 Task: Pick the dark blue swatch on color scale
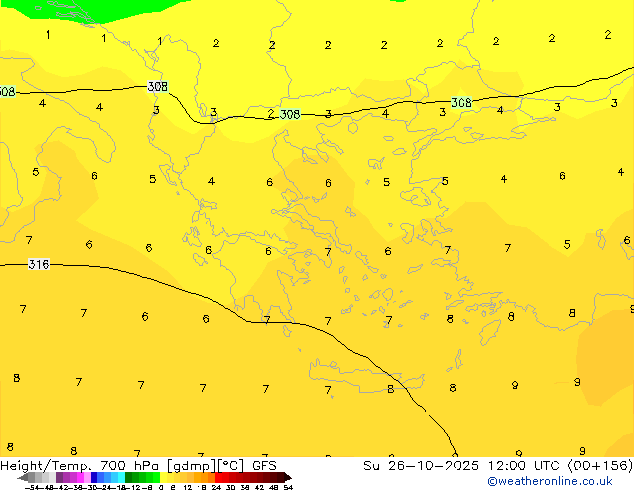click(x=94, y=477)
